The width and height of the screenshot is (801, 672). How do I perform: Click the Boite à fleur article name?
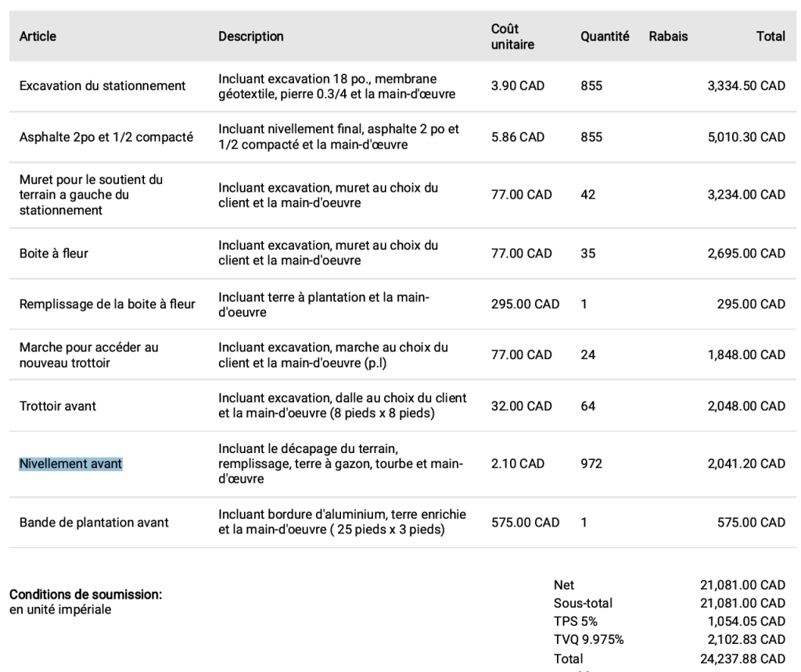54,253
